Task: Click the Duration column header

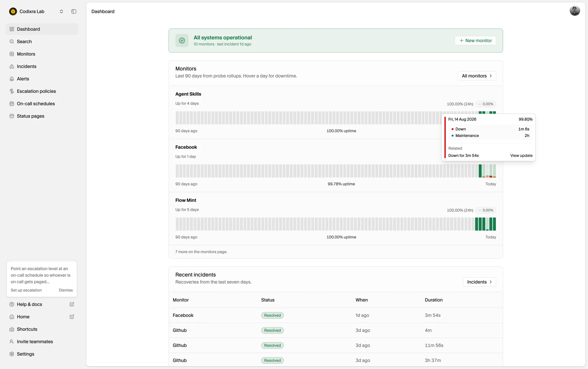Action: pos(433,300)
